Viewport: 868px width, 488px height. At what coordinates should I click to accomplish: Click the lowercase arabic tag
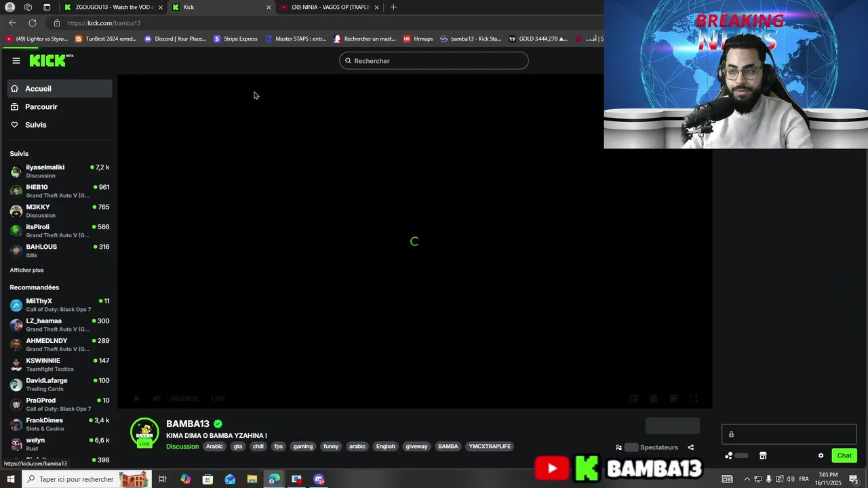point(357,446)
